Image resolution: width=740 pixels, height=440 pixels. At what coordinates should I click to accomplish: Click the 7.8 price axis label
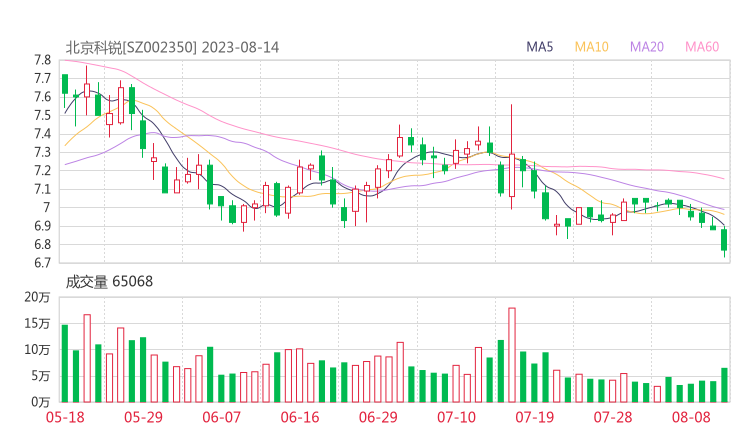42,60
